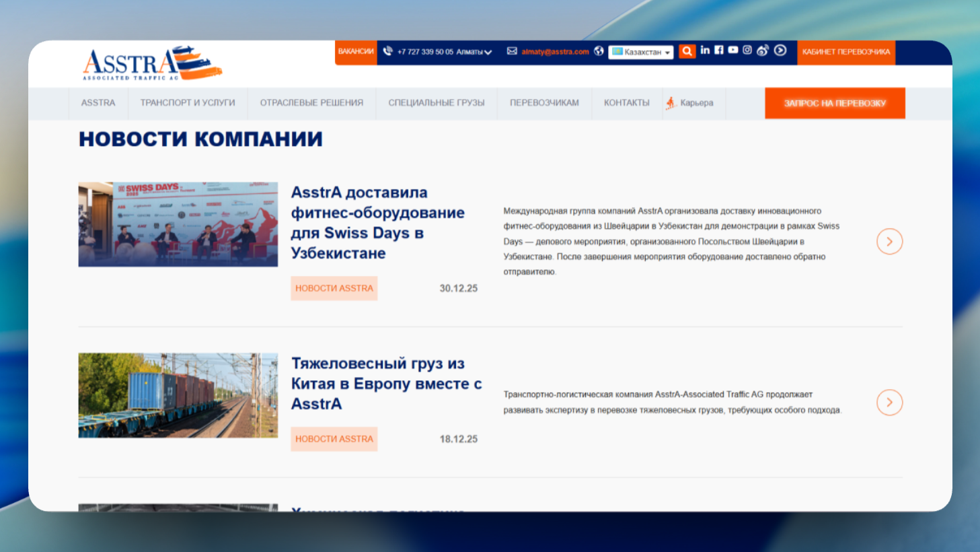Click НОВОСТИ ASSTRA tag dated 18.12.25
980x552 pixels.
[x=334, y=439]
